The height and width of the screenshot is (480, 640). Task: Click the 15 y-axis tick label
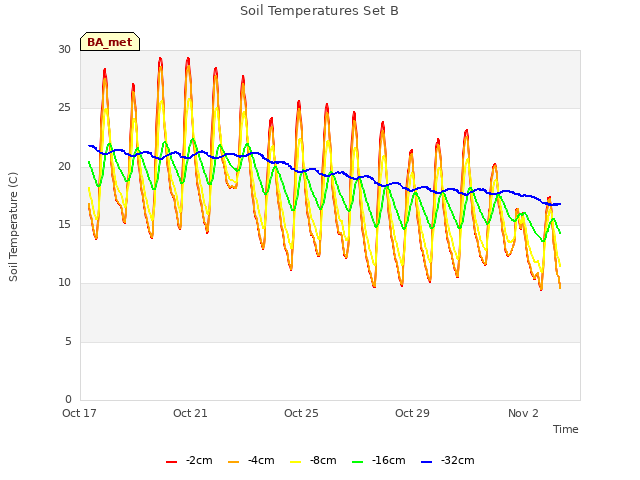click(x=64, y=224)
